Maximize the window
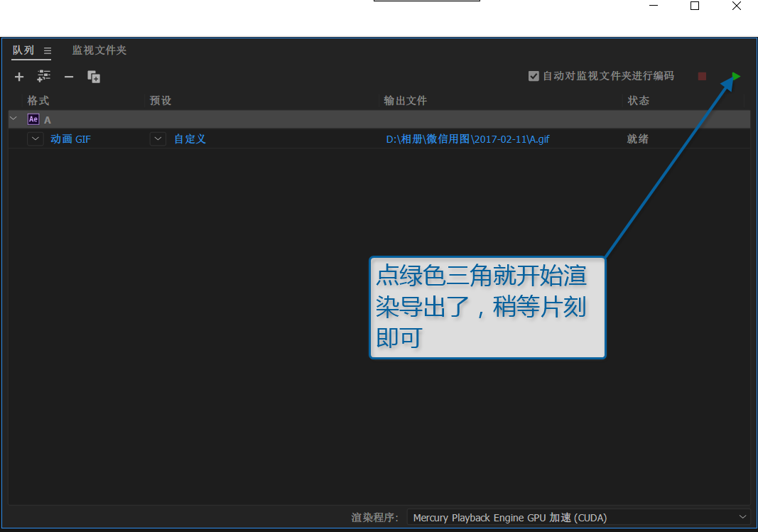758x532 pixels. point(695,6)
